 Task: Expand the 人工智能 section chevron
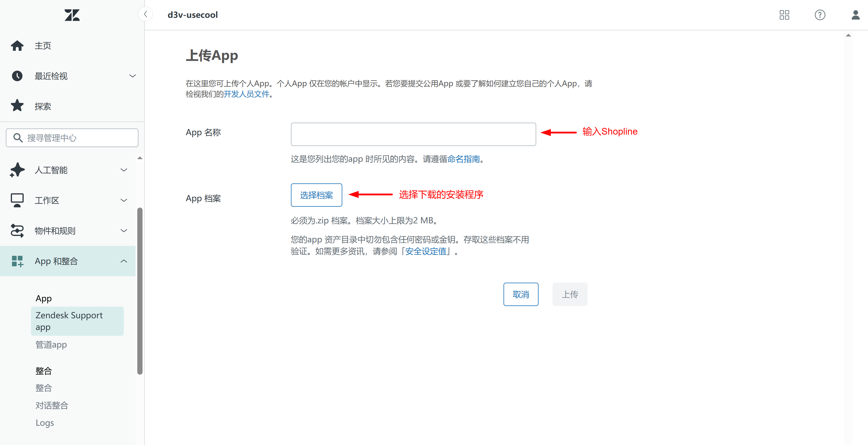click(124, 170)
